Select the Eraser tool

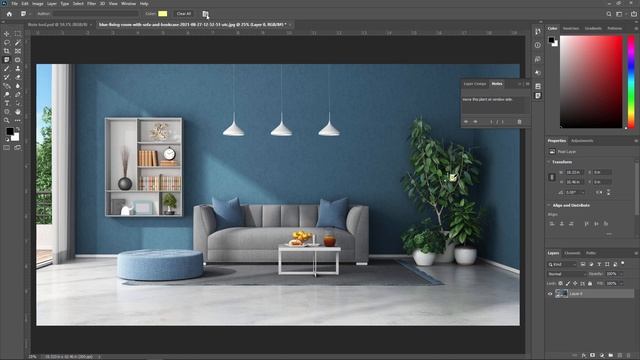18,77
